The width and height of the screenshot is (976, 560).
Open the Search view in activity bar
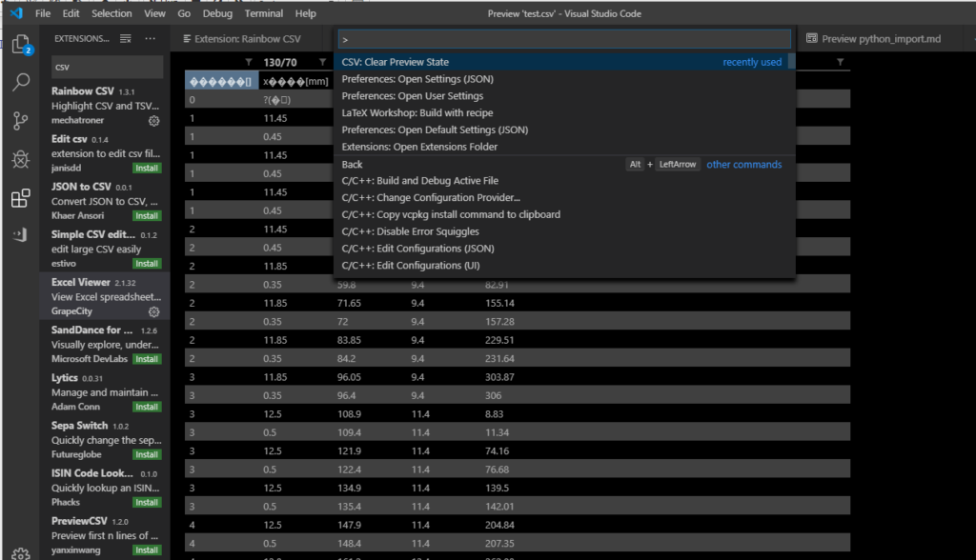tap(21, 82)
